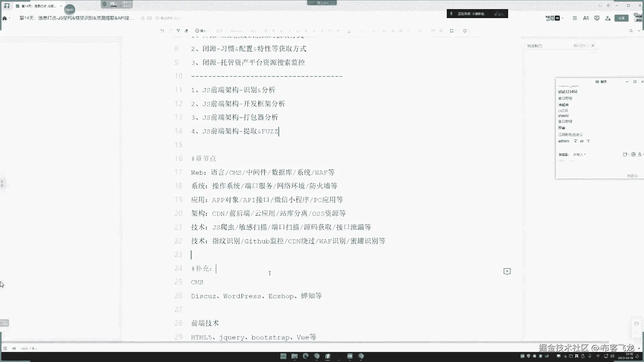Open the document outline list icon
Image resolution: width=644 pixels, height=362 pixels.
(x=575, y=18)
